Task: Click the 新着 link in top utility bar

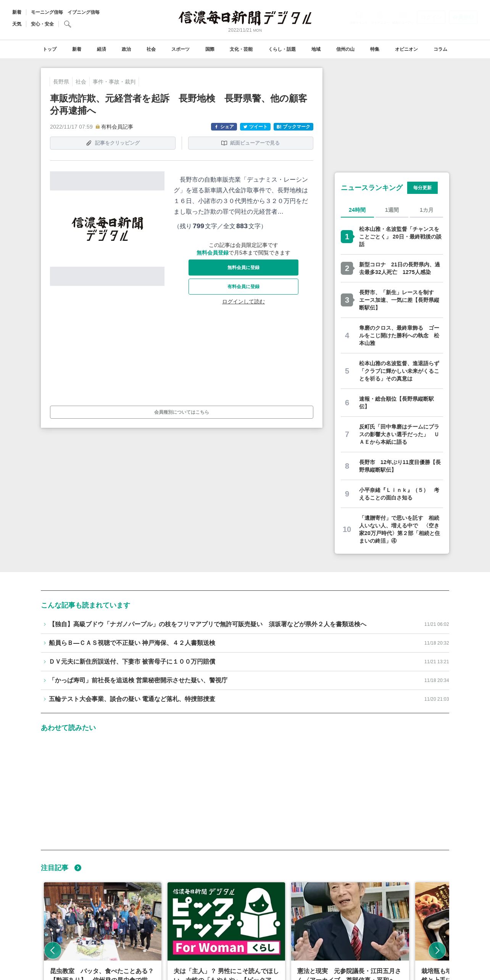Action: pyautogui.click(x=17, y=12)
